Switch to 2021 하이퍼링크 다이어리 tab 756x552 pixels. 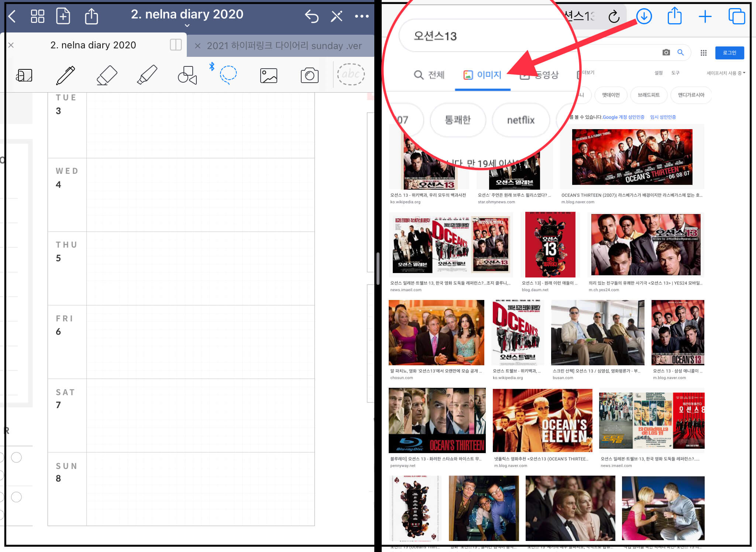(x=284, y=46)
